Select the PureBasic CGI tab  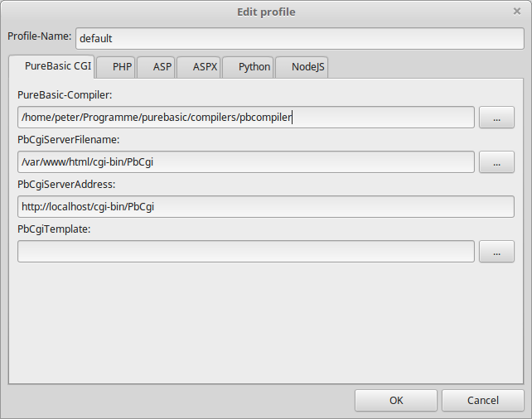click(x=51, y=66)
